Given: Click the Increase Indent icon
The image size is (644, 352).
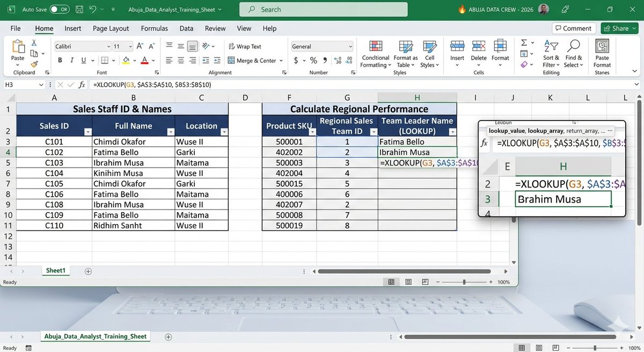Looking at the screenshot, I should 217,61.
